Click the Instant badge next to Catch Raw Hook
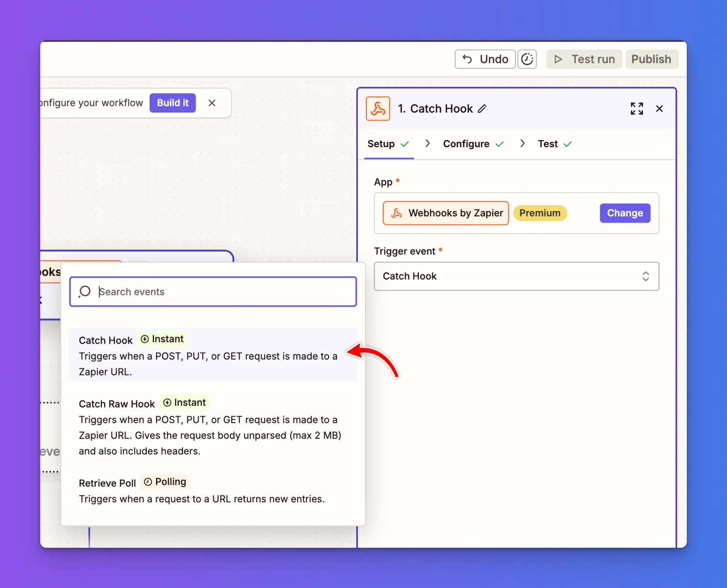Viewport: 727px width, 588px height. 184,403
